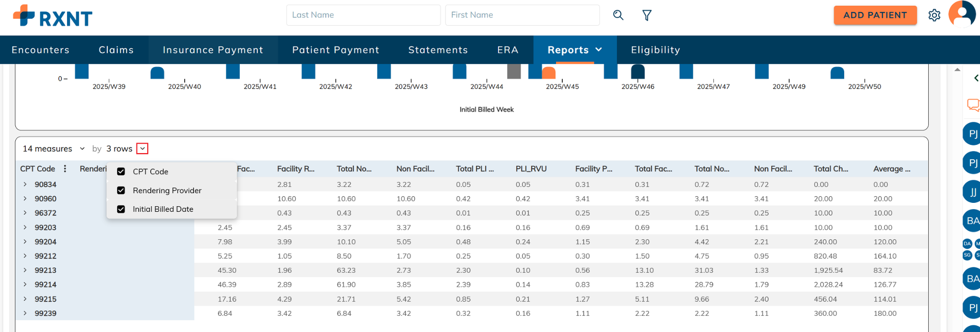This screenshot has width=980, height=332.
Task: Go to the Insurance Payment tab
Action: click(213, 50)
